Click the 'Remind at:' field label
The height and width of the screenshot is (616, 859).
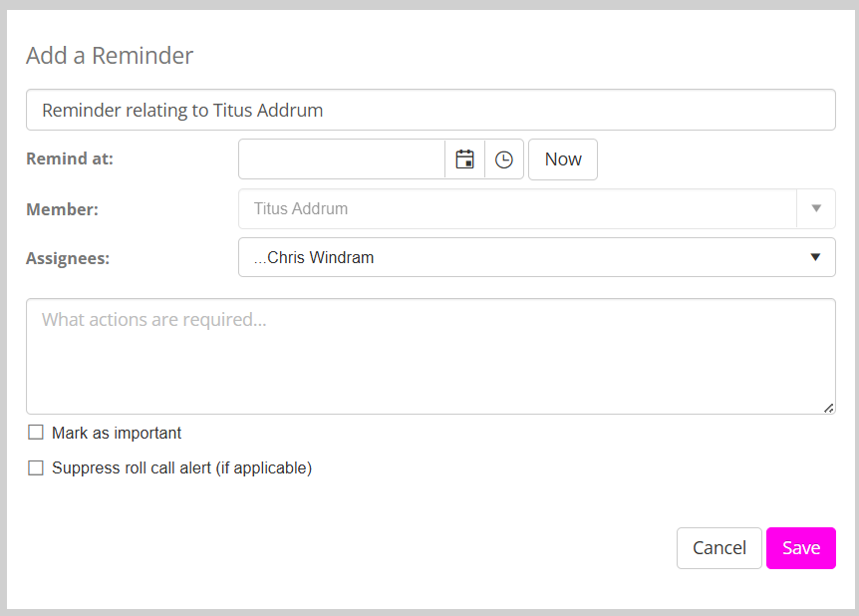pyautogui.click(x=70, y=158)
